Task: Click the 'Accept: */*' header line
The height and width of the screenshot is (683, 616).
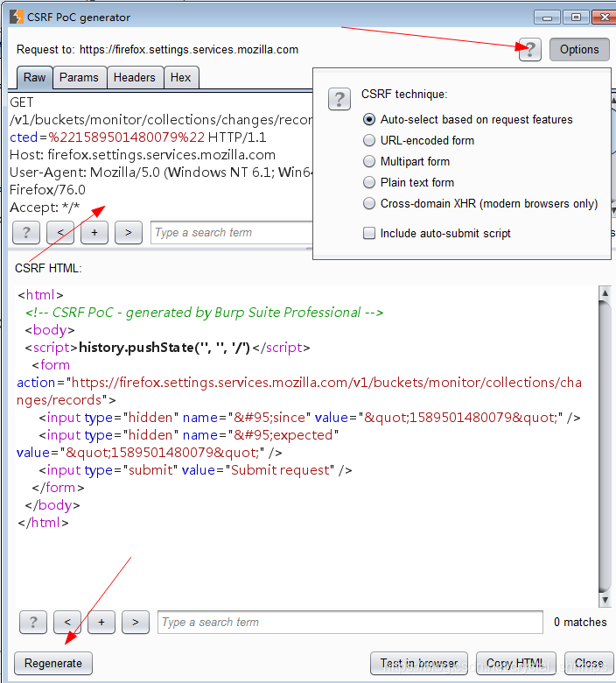Action: pyautogui.click(x=45, y=208)
